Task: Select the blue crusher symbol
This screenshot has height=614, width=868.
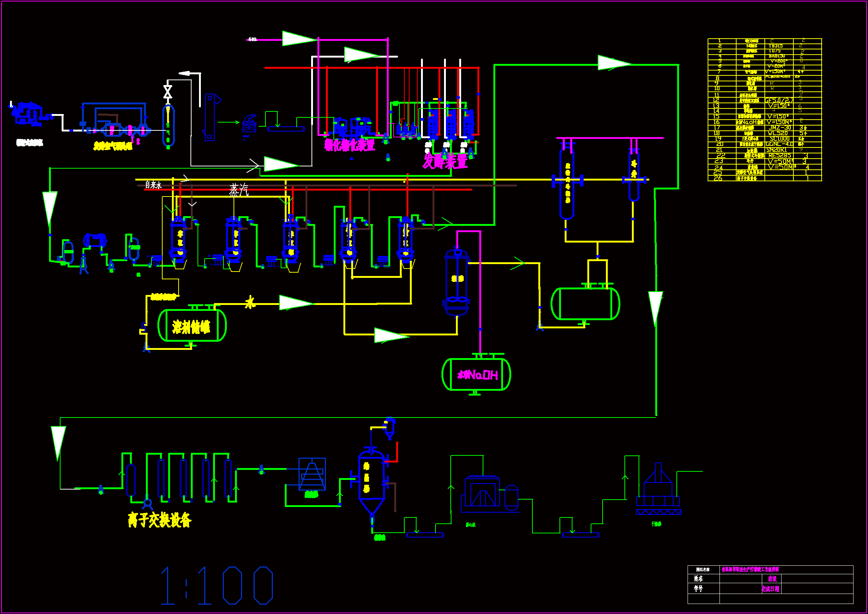Action: (249, 124)
